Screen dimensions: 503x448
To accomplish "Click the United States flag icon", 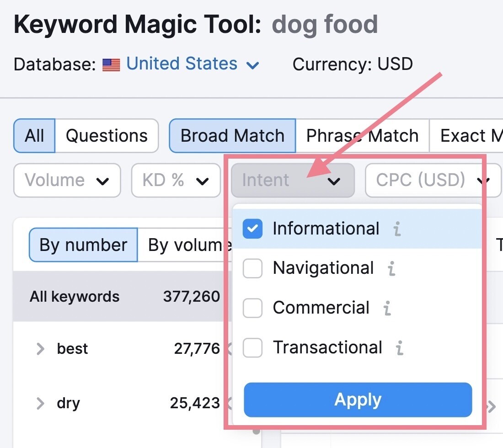I will coord(111,64).
